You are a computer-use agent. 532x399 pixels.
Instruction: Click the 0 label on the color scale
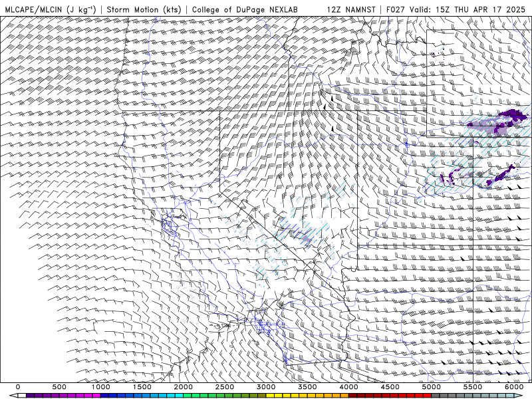[18, 387]
